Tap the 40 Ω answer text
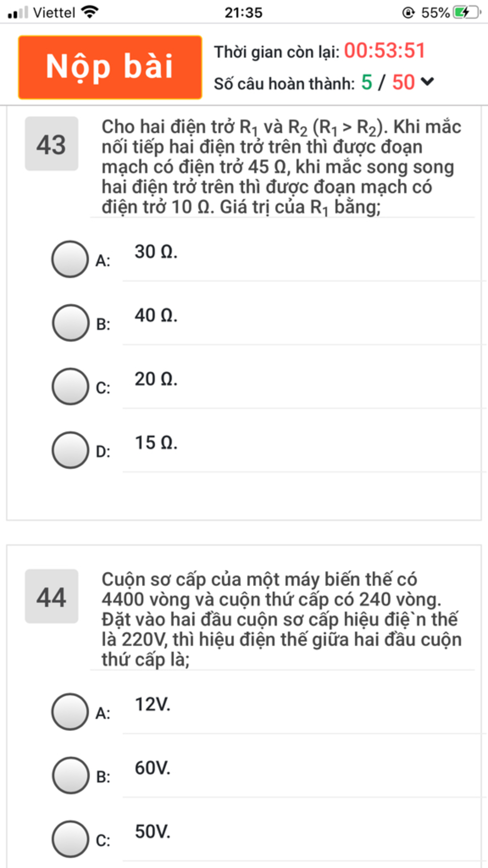488x868 pixels. click(x=156, y=315)
